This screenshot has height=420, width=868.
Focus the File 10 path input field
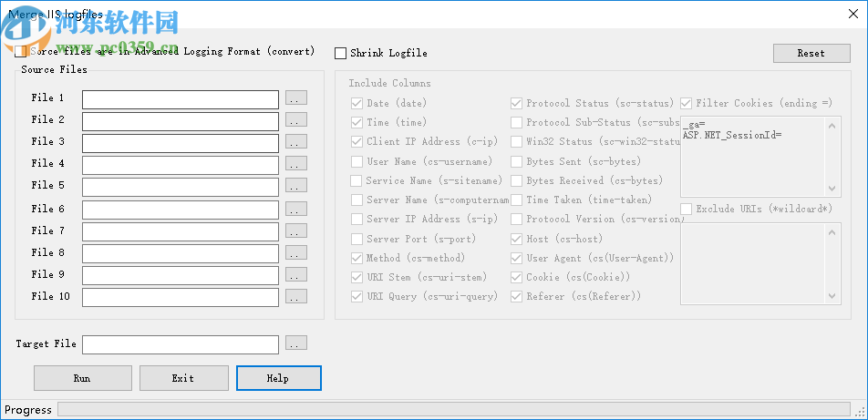coord(181,297)
